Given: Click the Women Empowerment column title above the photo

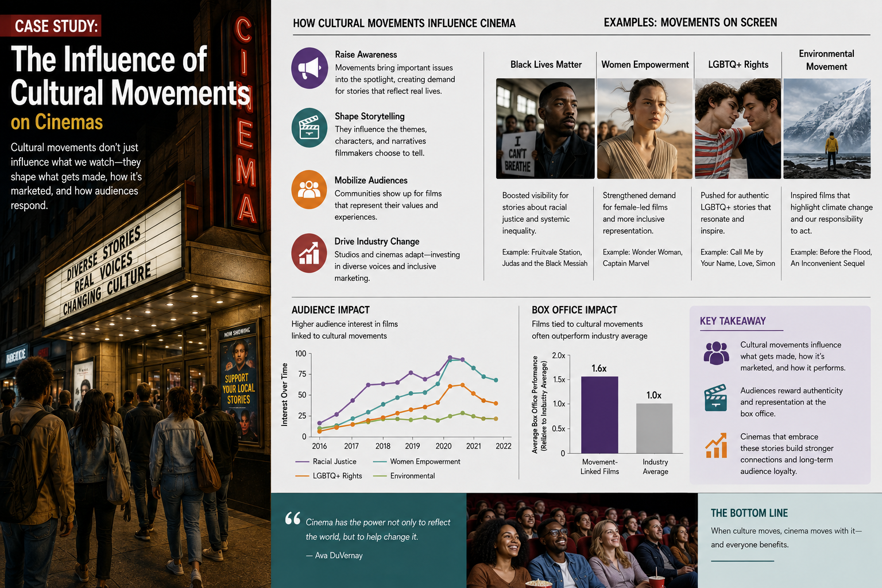Looking at the screenshot, I should [645, 64].
